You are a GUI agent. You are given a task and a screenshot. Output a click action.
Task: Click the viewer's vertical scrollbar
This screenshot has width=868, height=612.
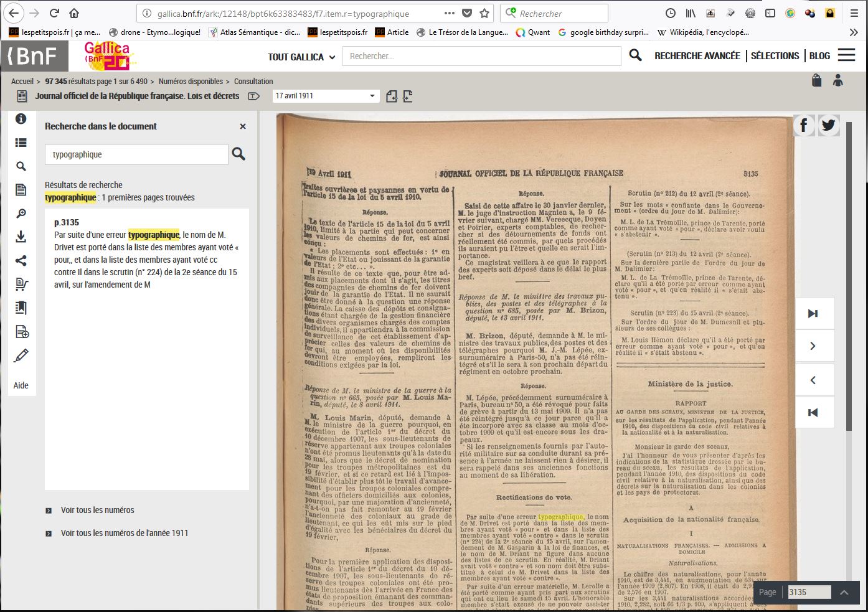848,274
